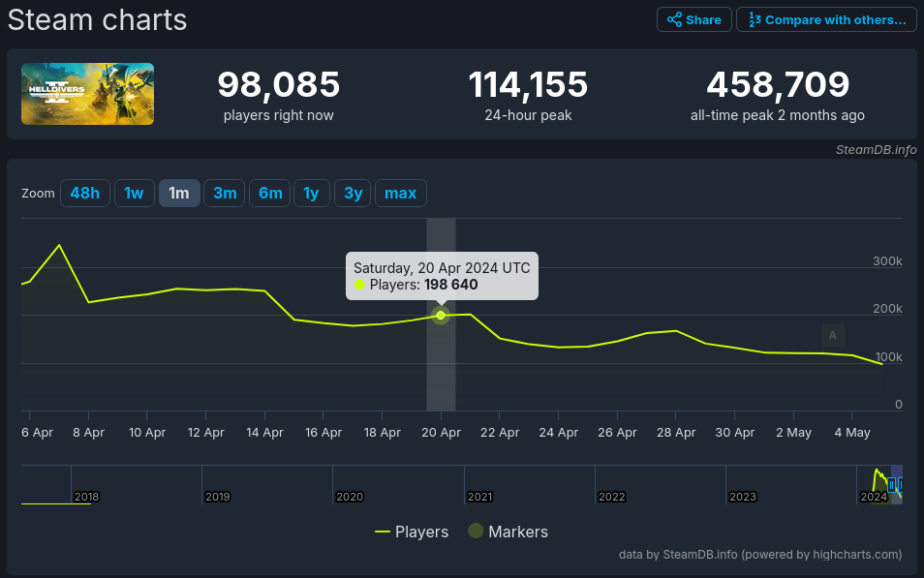Switch zoom to 6m
Screen dimensions: 924x578
[270, 194]
